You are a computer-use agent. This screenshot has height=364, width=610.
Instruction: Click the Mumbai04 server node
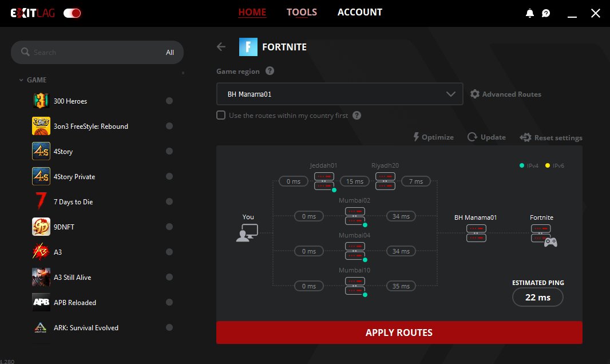tap(355, 251)
